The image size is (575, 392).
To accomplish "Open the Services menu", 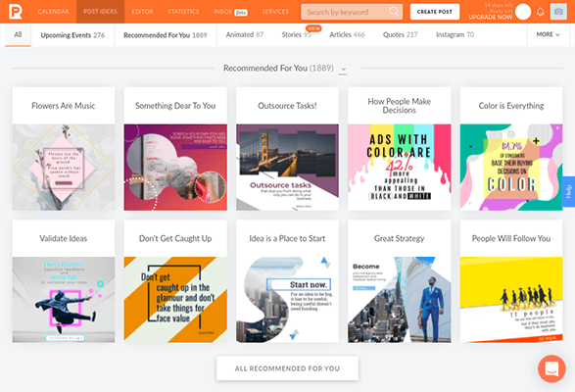I will tap(275, 12).
